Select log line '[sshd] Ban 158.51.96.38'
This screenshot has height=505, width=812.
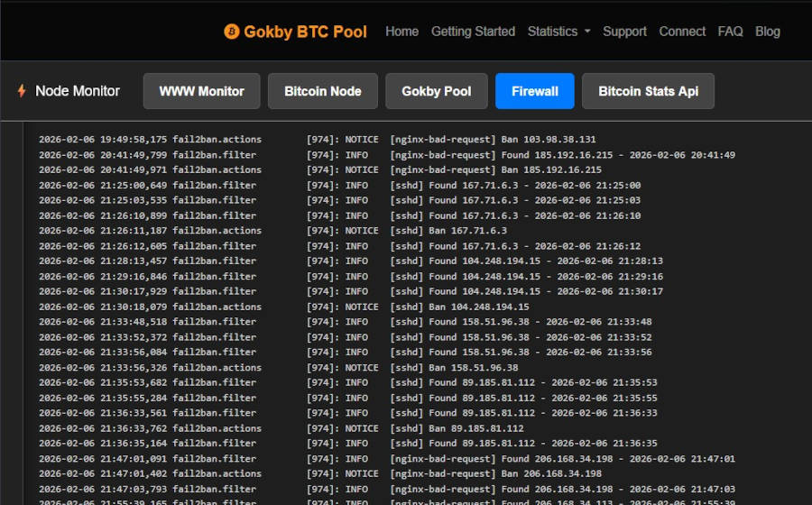(279, 368)
